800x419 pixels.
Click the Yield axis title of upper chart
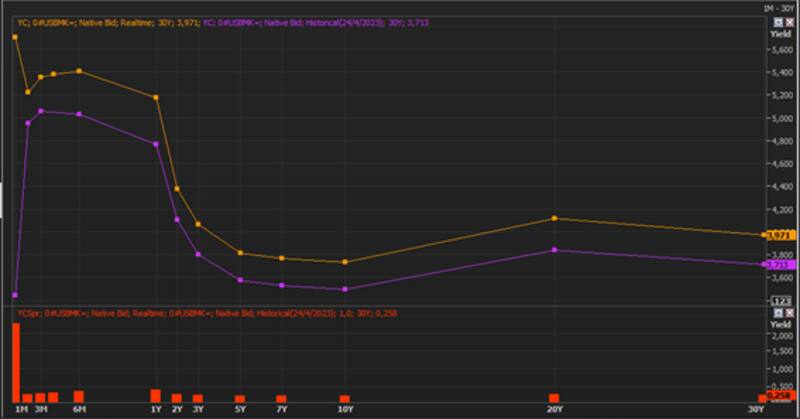tap(780, 34)
